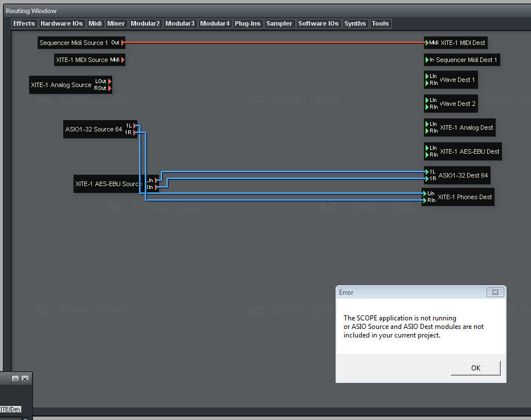
Task: Click the LIn port on XITE-1 Phones Dest
Action: pyautogui.click(x=424, y=193)
